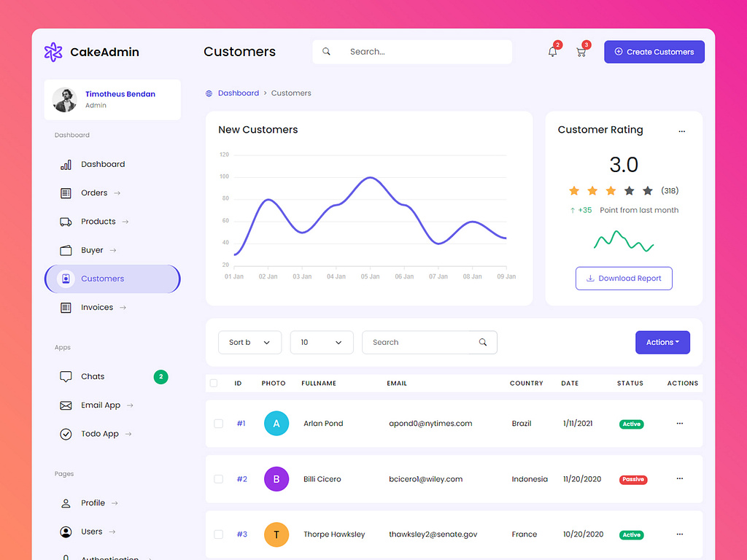The image size is (747, 560).
Task: Open the notifications bell icon
Action: 552,52
